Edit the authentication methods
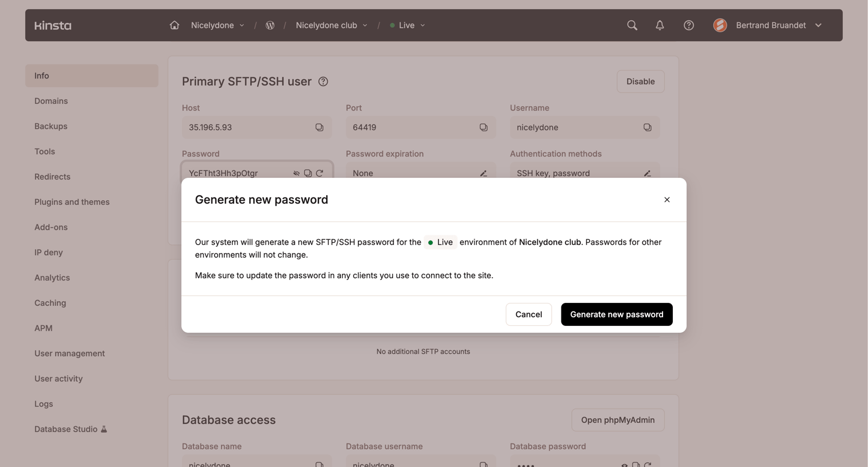The height and width of the screenshot is (467, 868). pos(647,173)
